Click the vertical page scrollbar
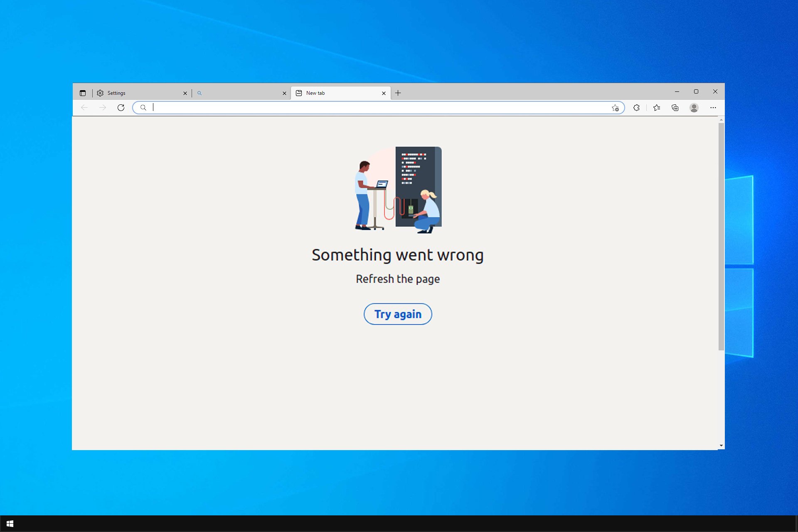 721,237
